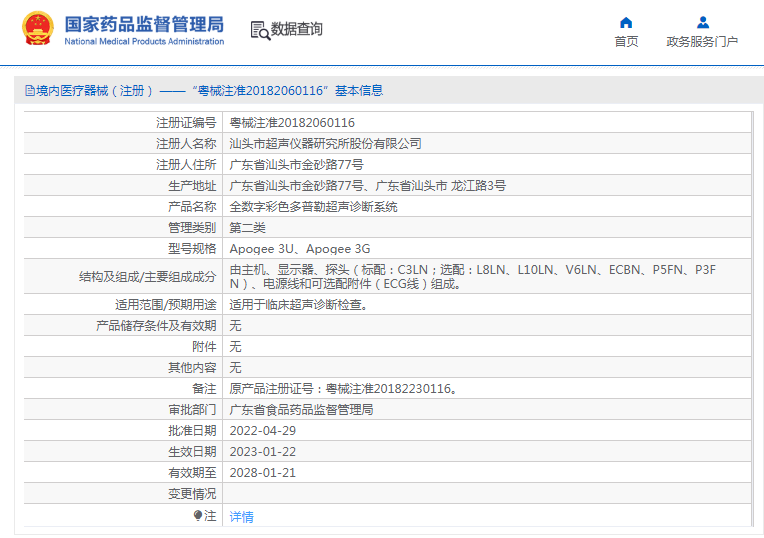This screenshot has height=538, width=764.
Task: Select registration number 粤械注准20182060116 cell value
Action: 292,123
